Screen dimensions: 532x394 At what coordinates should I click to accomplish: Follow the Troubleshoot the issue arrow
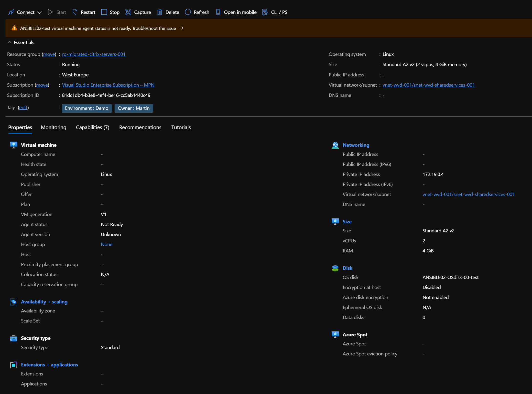point(181,28)
